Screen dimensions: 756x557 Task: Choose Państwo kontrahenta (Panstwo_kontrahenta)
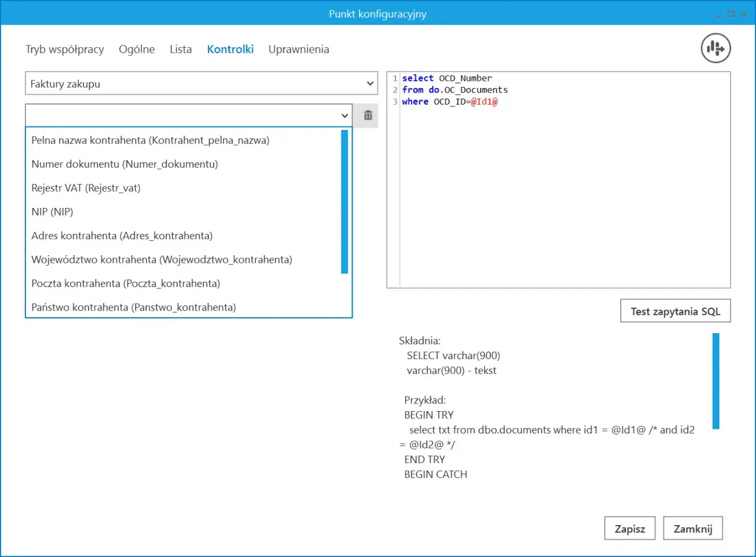point(183,307)
